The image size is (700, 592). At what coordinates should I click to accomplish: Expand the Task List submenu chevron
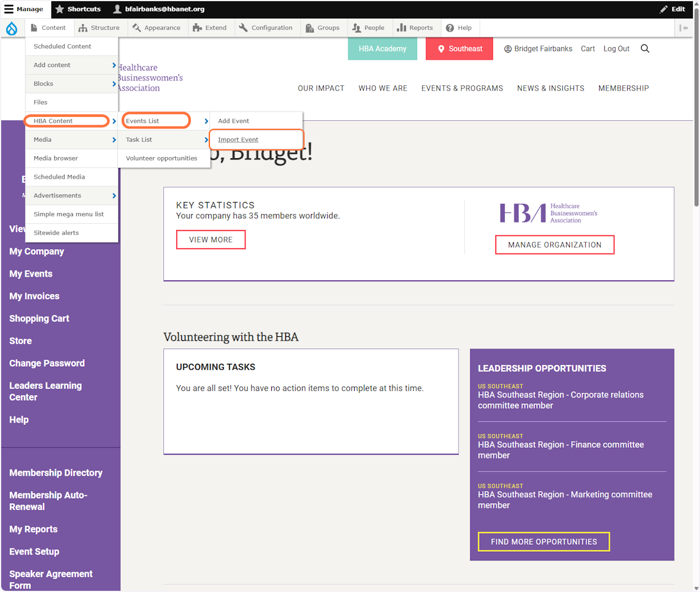pos(206,140)
